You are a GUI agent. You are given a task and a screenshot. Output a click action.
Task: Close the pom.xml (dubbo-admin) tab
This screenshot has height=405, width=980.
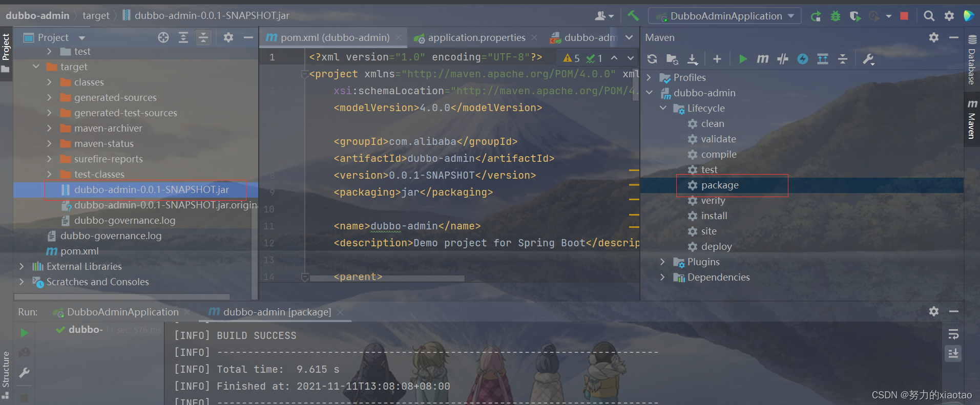click(x=398, y=37)
